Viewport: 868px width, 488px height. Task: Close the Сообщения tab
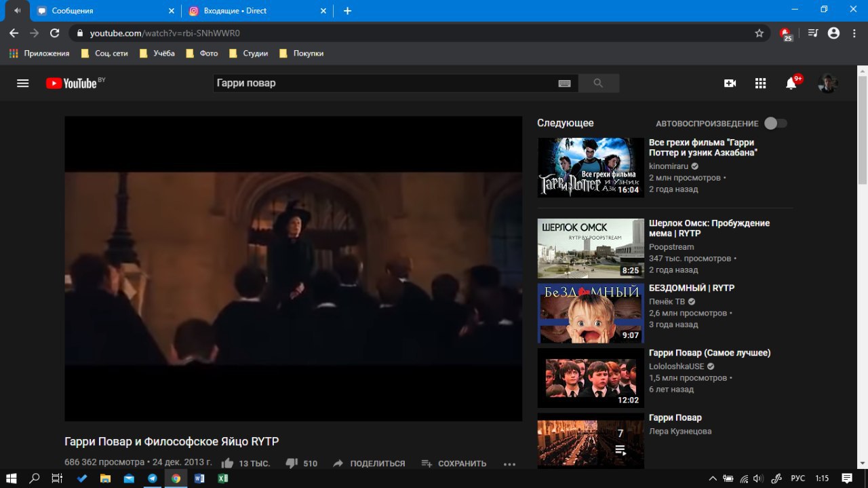(171, 11)
